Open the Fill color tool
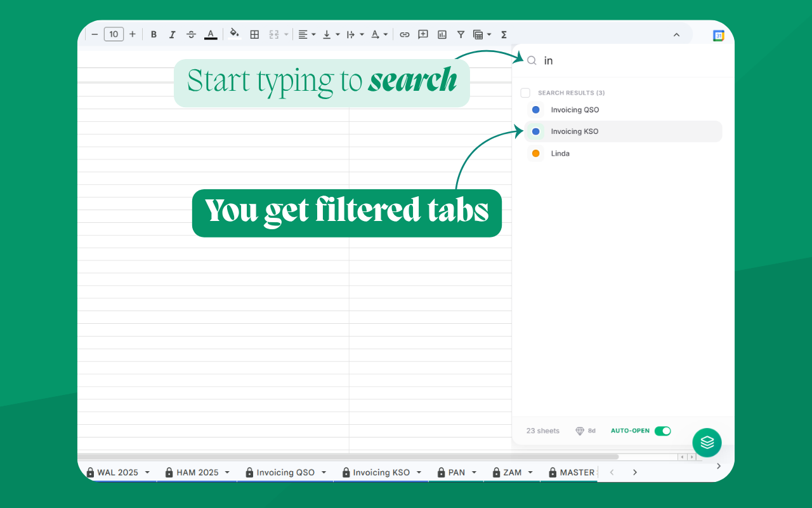The image size is (812, 508). point(233,34)
